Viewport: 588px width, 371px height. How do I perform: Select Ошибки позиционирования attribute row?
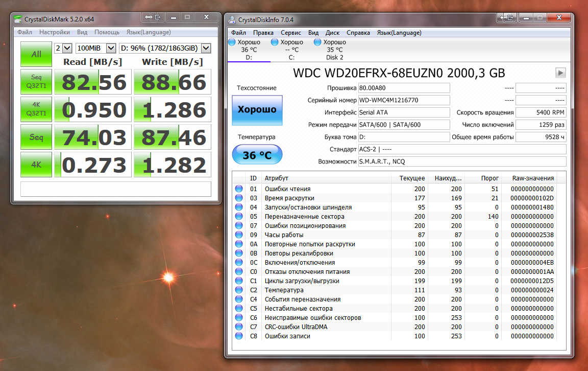tap(395, 226)
